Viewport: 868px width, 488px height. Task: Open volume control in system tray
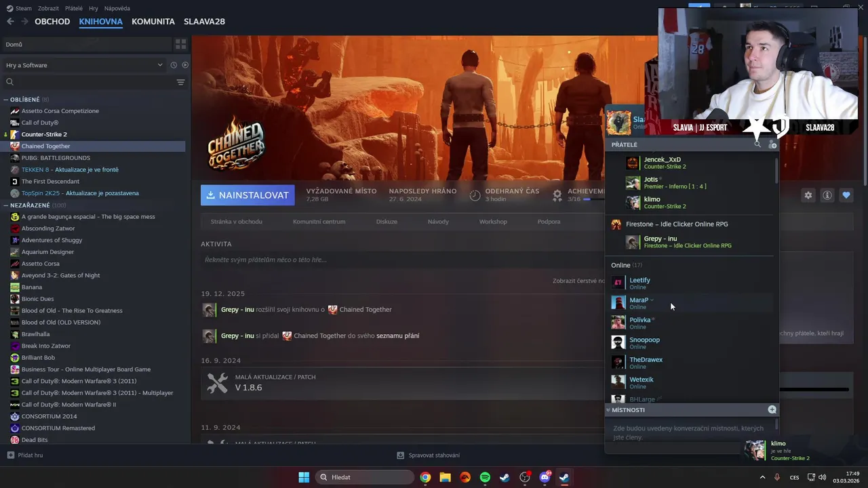coord(822,477)
